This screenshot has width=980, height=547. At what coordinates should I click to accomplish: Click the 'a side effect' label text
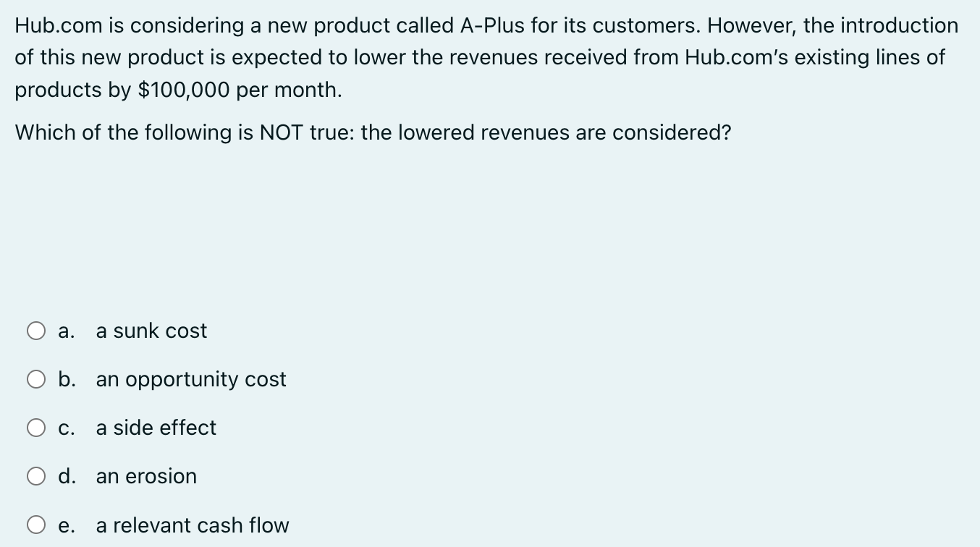[156, 428]
